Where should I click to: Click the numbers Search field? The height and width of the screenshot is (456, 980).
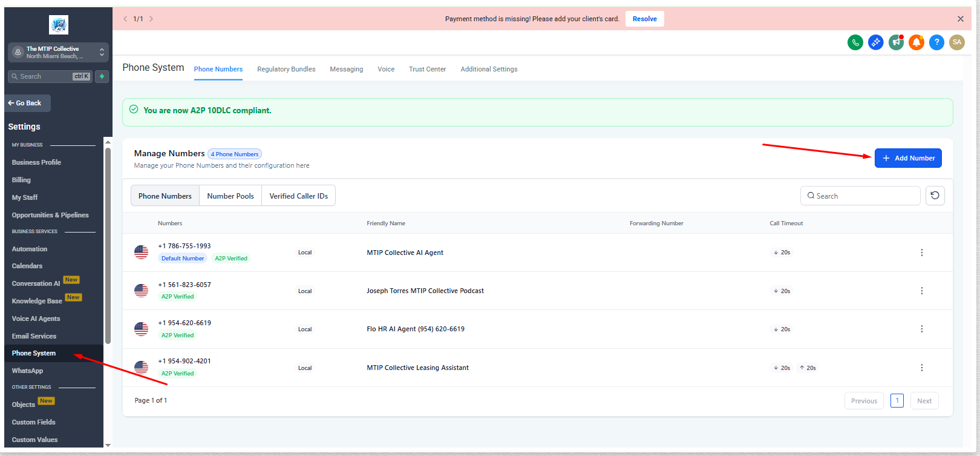pyautogui.click(x=860, y=196)
